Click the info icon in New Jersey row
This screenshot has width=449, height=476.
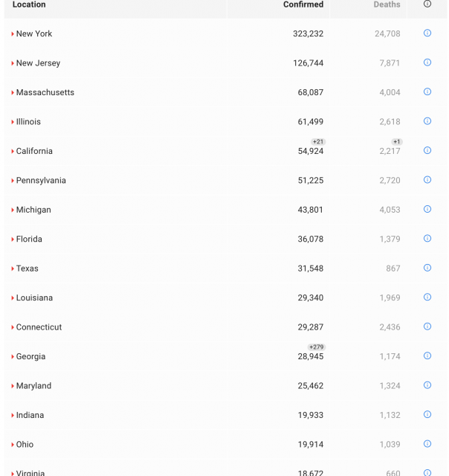pos(427,62)
